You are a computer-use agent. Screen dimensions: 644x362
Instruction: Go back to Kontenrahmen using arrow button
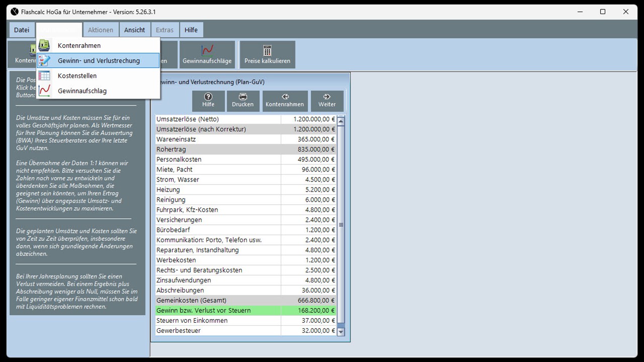285,101
